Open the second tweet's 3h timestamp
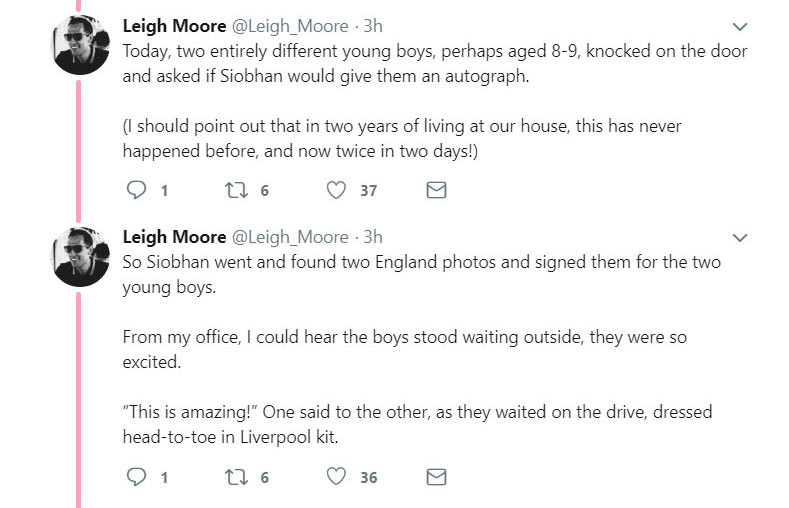 click(373, 238)
